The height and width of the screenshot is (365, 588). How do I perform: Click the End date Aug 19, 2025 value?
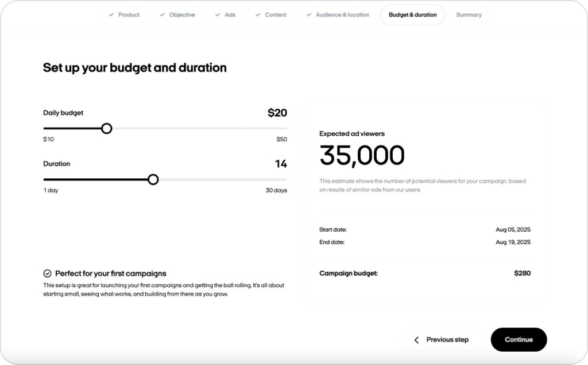(x=513, y=242)
